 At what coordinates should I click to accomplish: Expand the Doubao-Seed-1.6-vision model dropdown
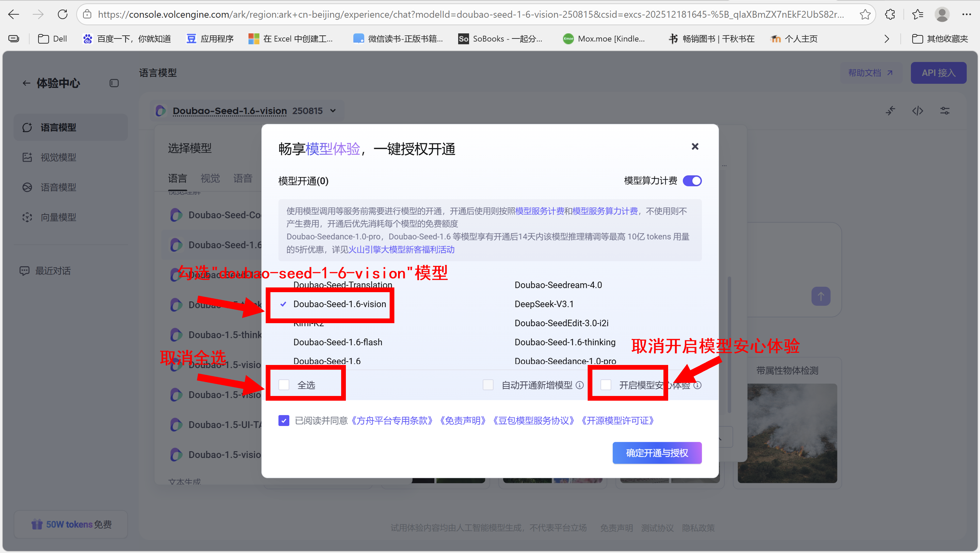pyautogui.click(x=333, y=111)
